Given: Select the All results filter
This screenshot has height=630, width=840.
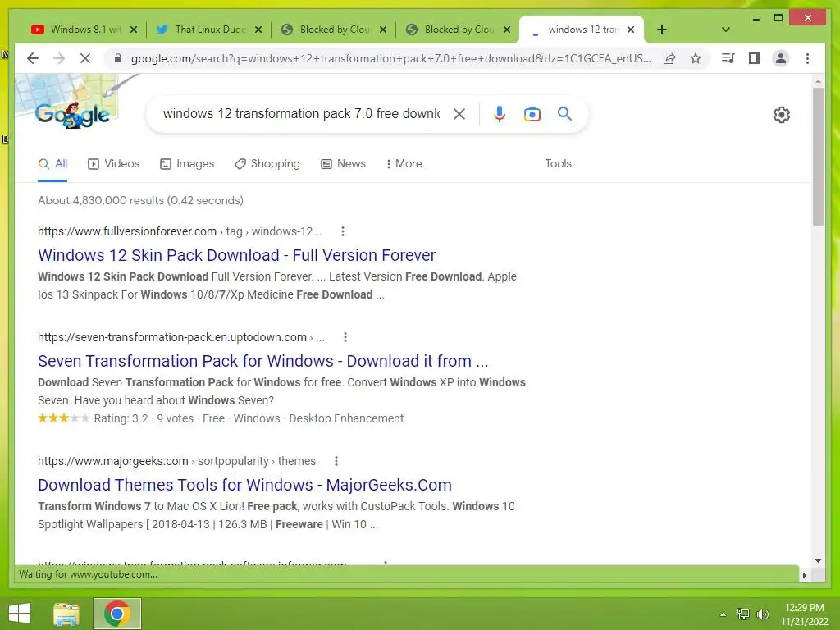Looking at the screenshot, I should (52, 163).
